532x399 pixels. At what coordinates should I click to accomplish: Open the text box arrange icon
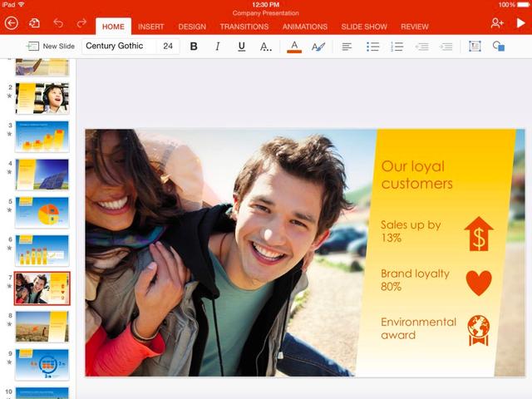pos(475,47)
